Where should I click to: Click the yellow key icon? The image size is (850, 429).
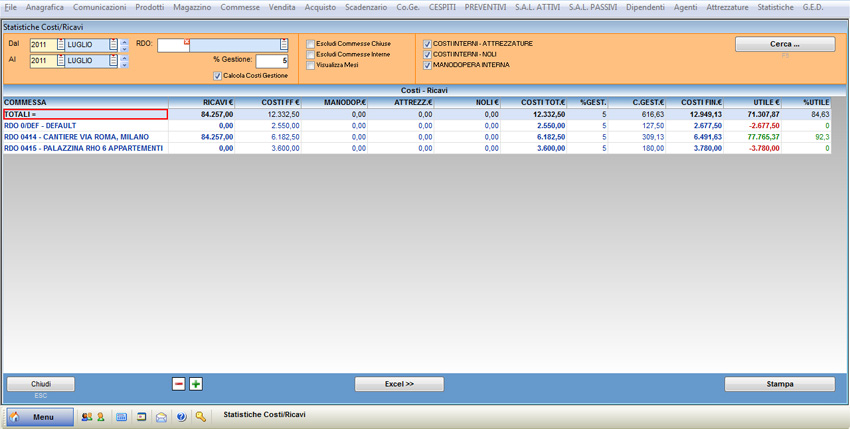pyautogui.click(x=201, y=417)
